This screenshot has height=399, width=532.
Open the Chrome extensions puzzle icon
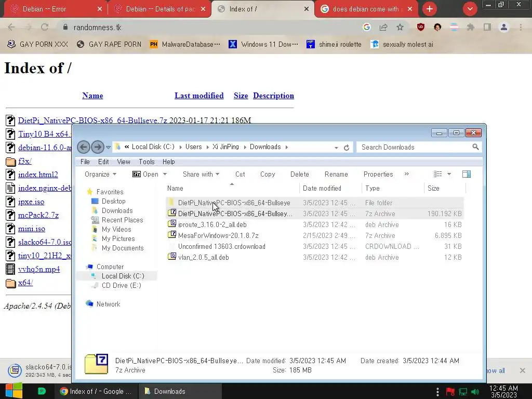470,27
